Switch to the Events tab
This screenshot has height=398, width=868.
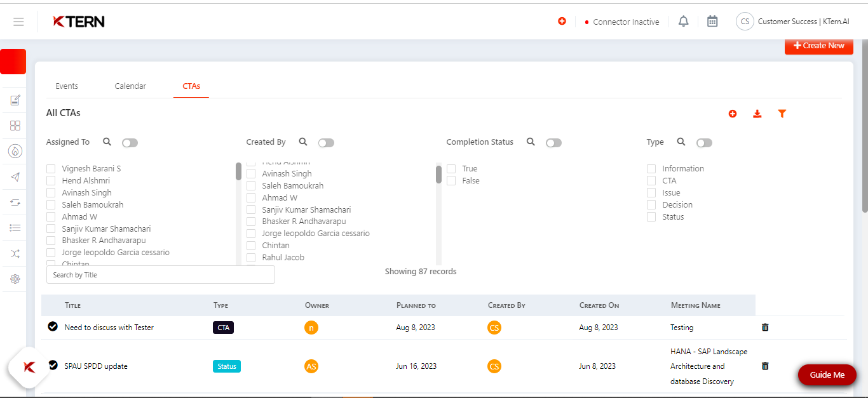tap(67, 86)
